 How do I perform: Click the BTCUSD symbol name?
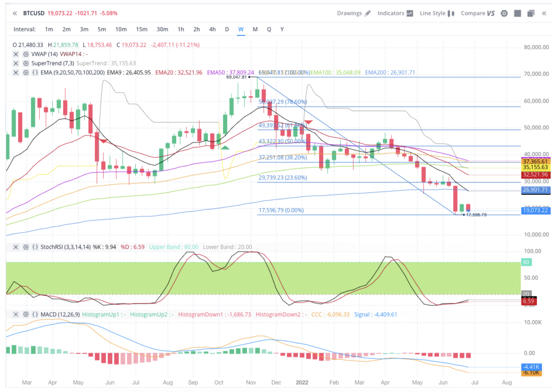point(34,13)
